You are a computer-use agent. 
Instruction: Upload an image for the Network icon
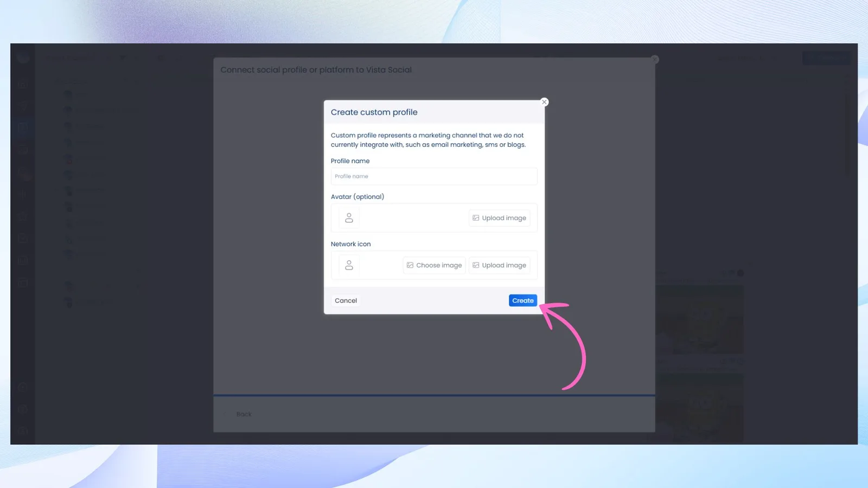coord(499,265)
